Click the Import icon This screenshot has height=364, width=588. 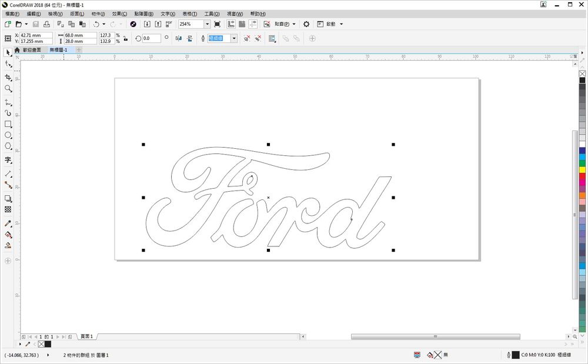[x=147, y=24]
